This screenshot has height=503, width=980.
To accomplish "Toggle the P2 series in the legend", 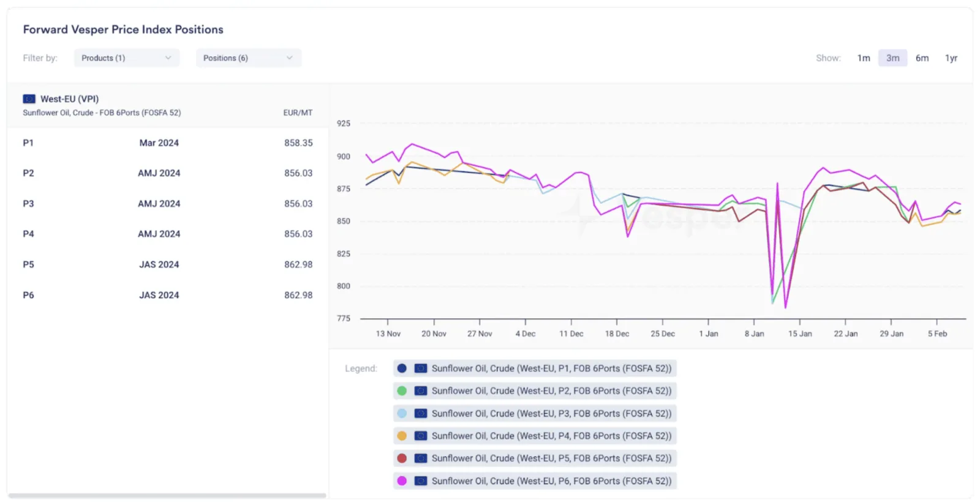I will pyautogui.click(x=535, y=391).
